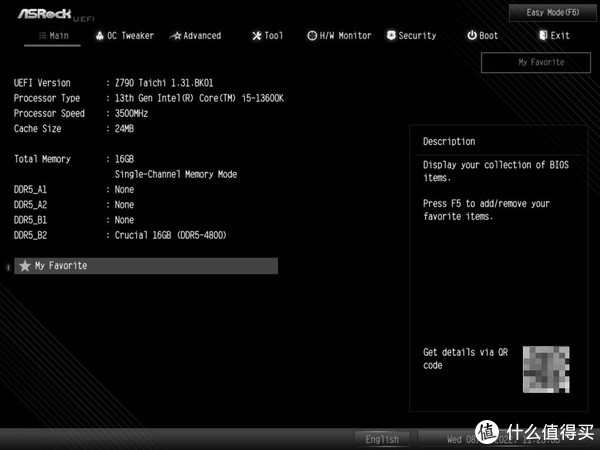Screen dimensions: 600x450
Task: Click the Exit door icon
Action: [x=543, y=36]
